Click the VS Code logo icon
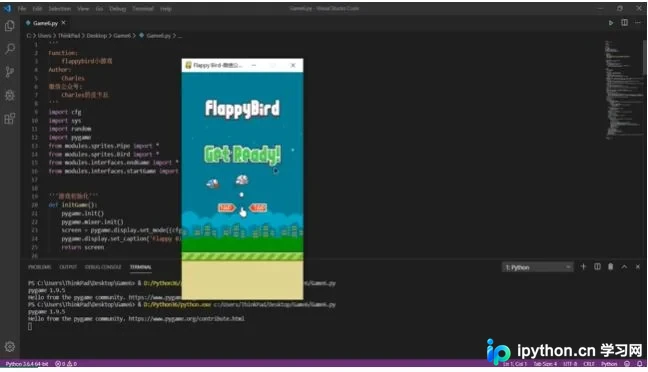Viewport: 648px width, 372px height. (7, 8)
